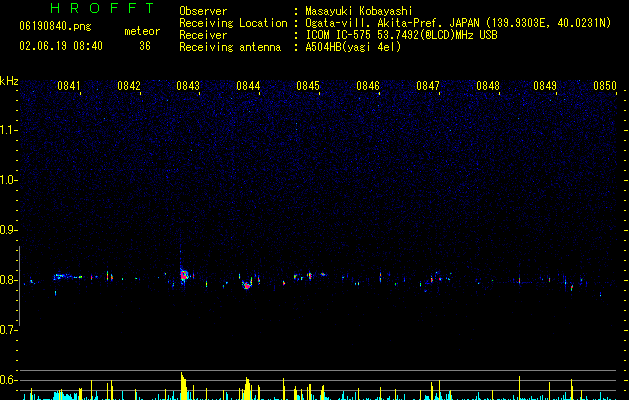
Task: Click the 0846 time marker
Action: click(x=368, y=86)
